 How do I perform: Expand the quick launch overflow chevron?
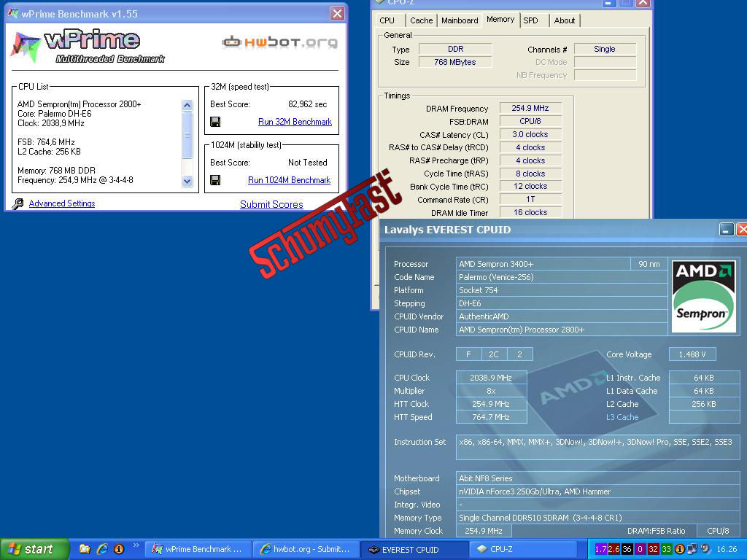coord(136,545)
